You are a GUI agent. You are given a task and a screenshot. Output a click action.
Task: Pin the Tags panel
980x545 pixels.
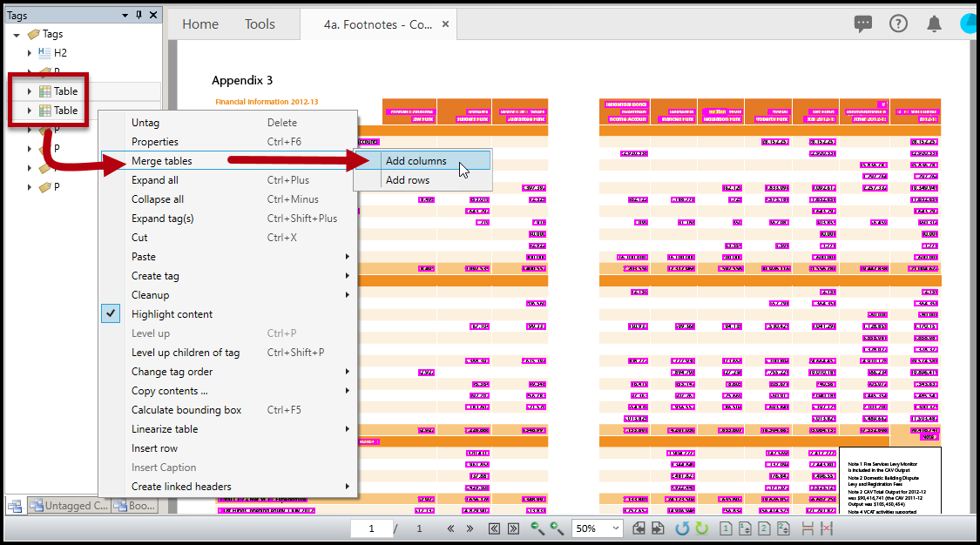point(139,15)
